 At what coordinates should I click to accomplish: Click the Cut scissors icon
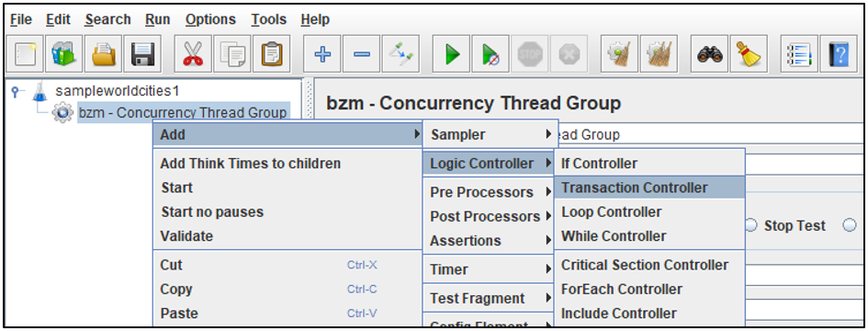coord(193,54)
